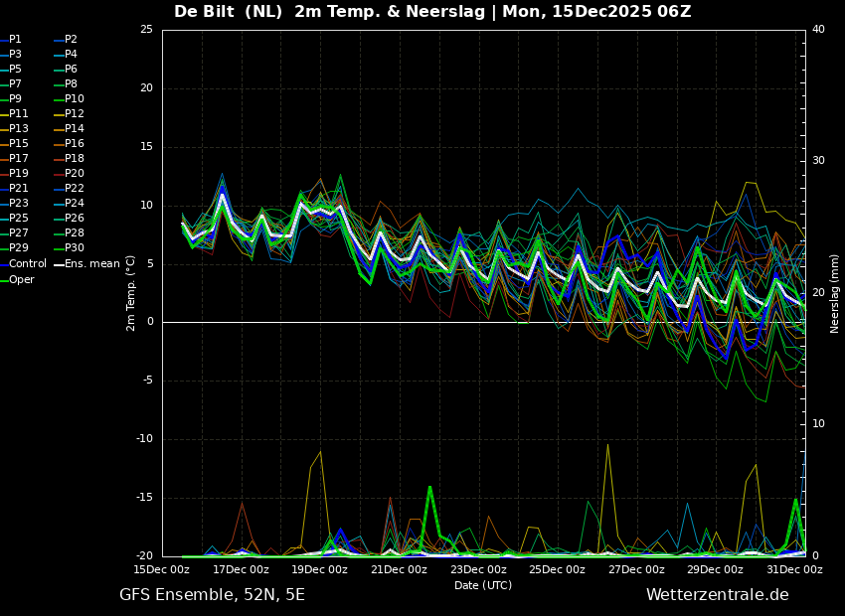Click the P12 legend color line
Screen dimensions: 845x616
pyautogui.click(x=59, y=114)
